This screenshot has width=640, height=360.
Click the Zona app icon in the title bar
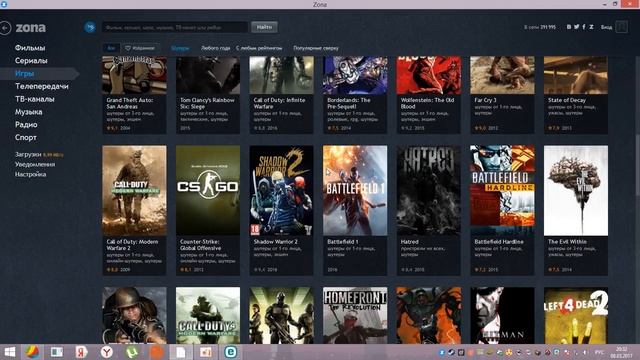tap(4, 4)
